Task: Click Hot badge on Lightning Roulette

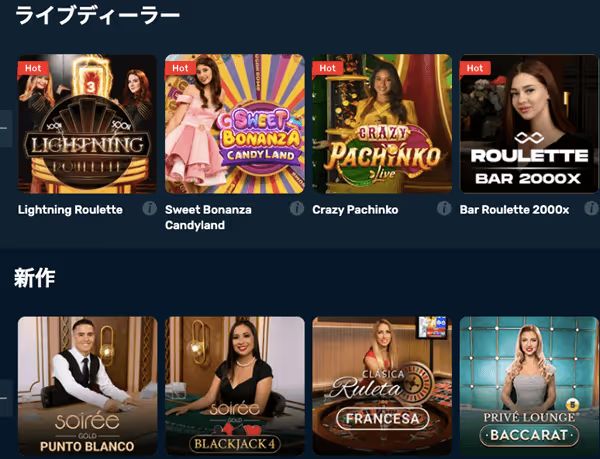Action: 33,68
